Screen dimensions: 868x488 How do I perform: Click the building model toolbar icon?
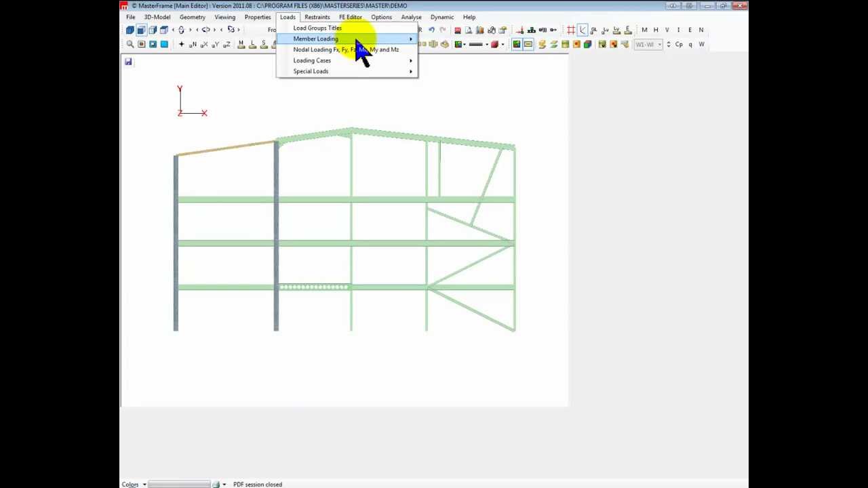[480, 30]
